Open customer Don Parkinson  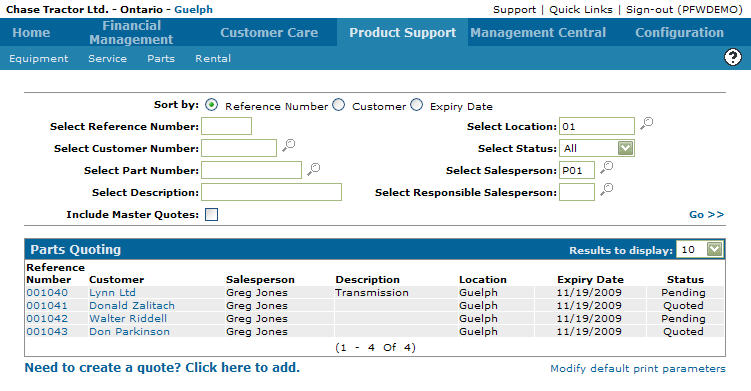[x=129, y=331]
